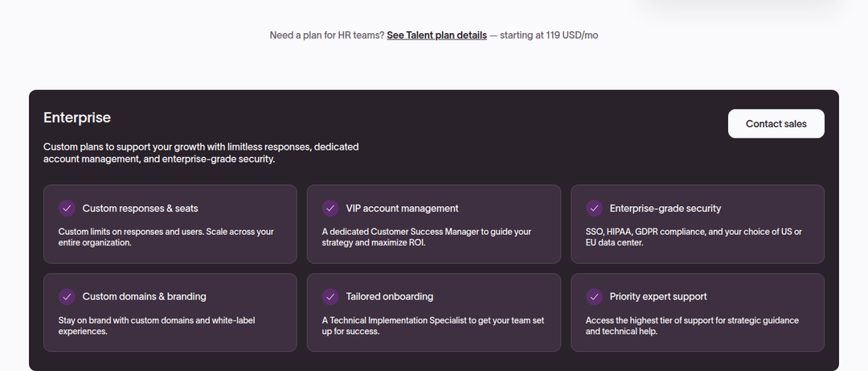This screenshot has height=371, width=868.
Task: Click text 'starting at 119 USD/mo'
Action: [549, 35]
